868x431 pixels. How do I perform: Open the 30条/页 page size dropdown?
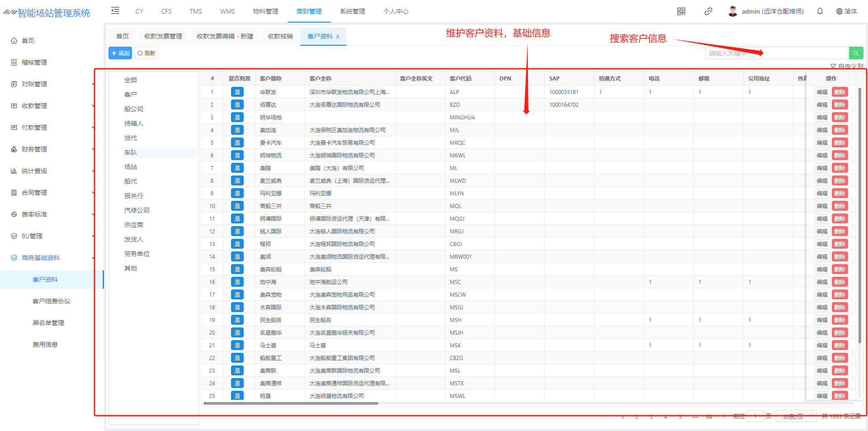[796, 417]
